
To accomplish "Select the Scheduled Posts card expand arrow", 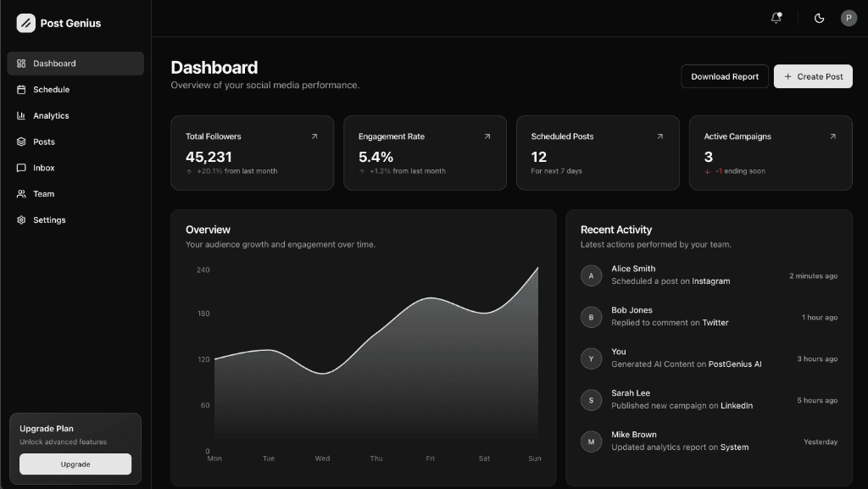I will [x=659, y=135].
